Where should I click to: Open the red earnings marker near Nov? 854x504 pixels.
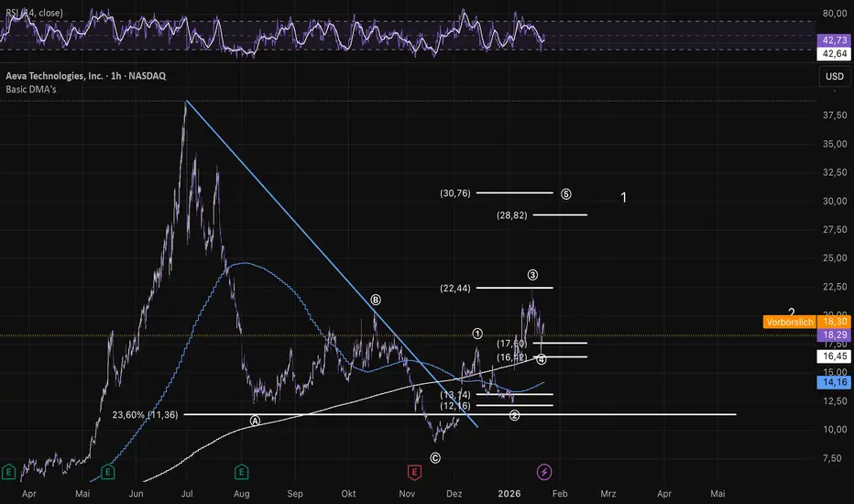pyautogui.click(x=414, y=471)
